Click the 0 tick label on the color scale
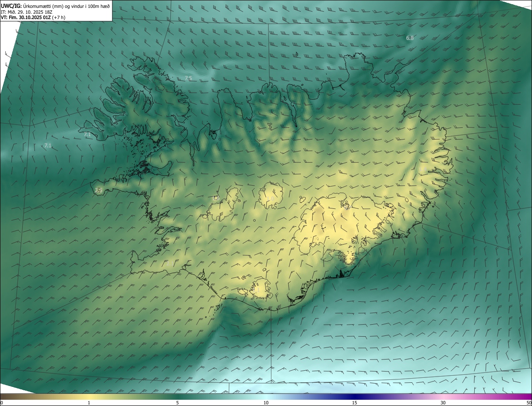The height and width of the screenshot is (406, 532). click(x=2, y=403)
